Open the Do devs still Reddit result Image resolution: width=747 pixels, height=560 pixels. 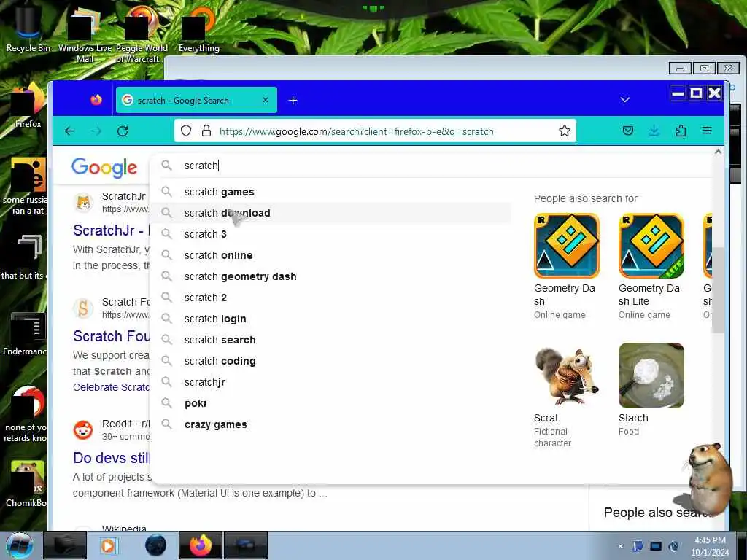[111, 458]
